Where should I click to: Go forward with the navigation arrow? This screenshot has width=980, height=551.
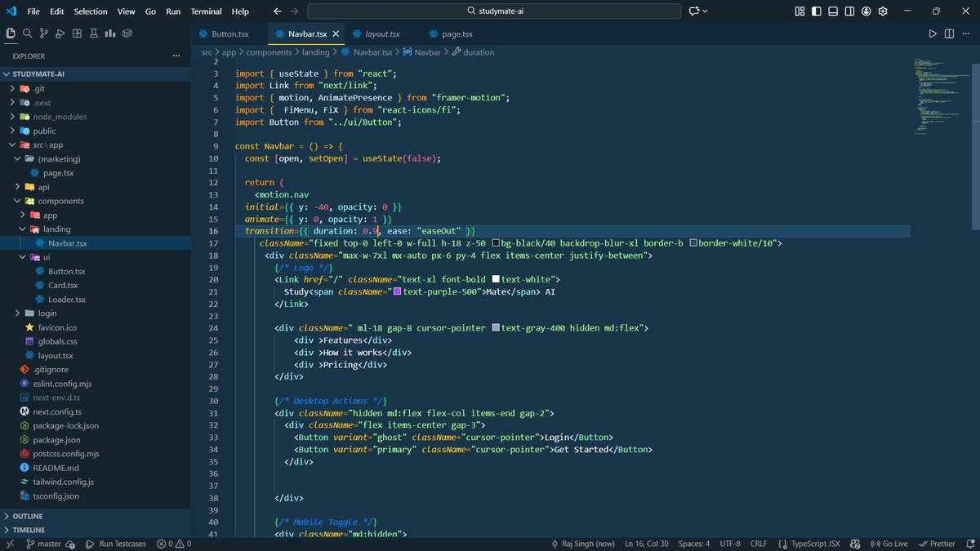pyautogui.click(x=294, y=11)
